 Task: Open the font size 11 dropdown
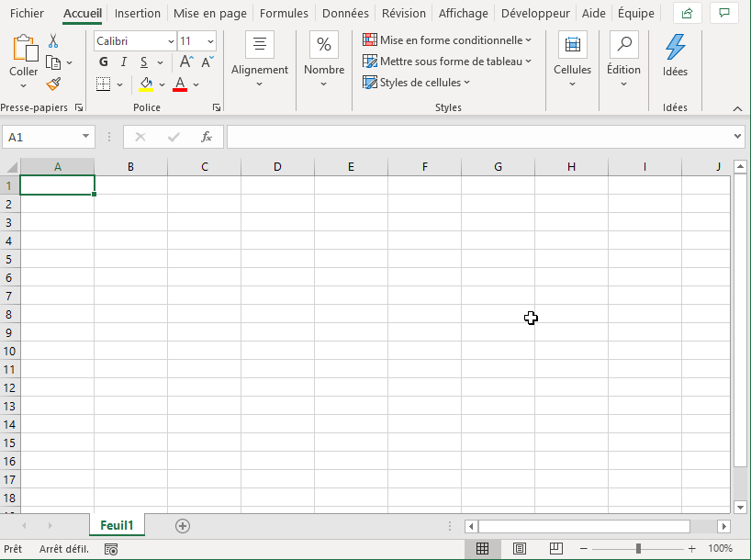tap(210, 41)
